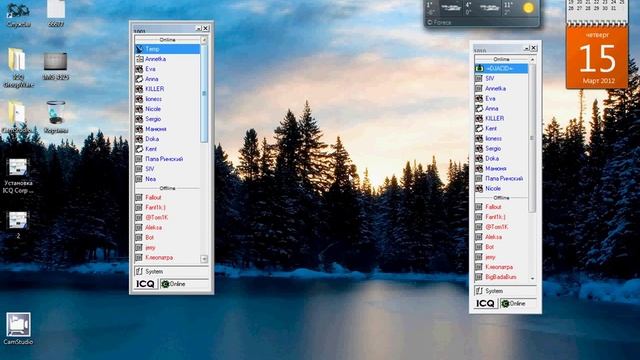This screenshot has width=640, height=360.
Task: Collapse Online group in ICQ window with ~DJACID~
Action: point(502,59)
